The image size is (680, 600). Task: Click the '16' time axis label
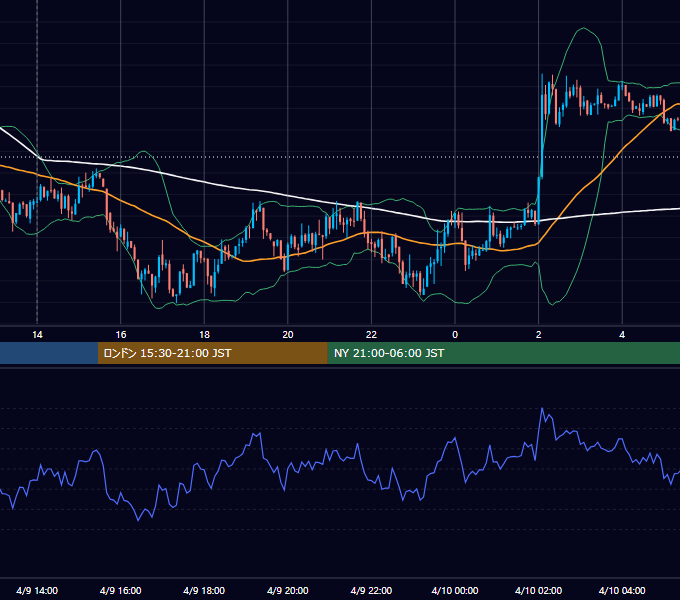(x=121, y=335)
